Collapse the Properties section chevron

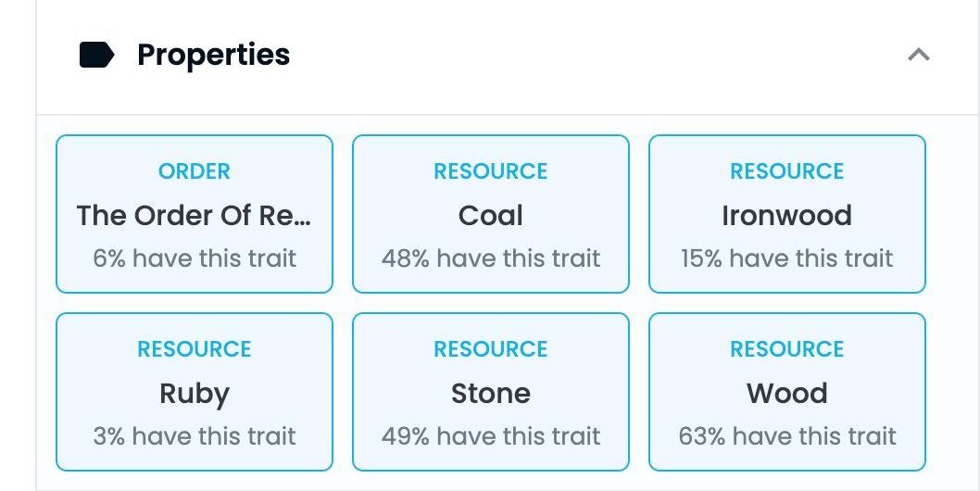click(918, 55)
